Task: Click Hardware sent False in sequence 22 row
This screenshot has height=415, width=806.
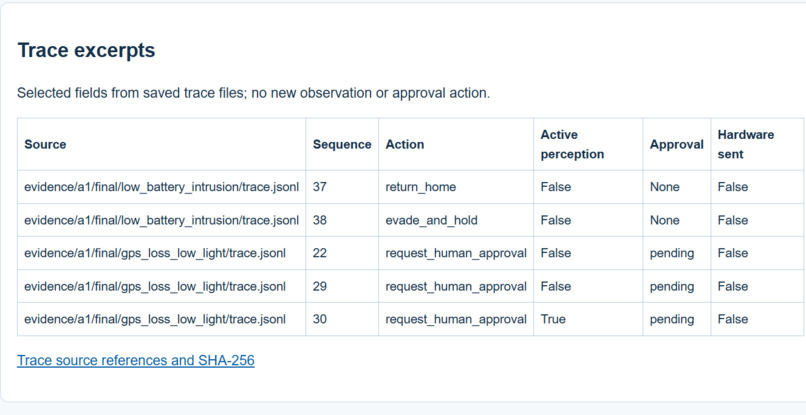Action: pos(733,253)
